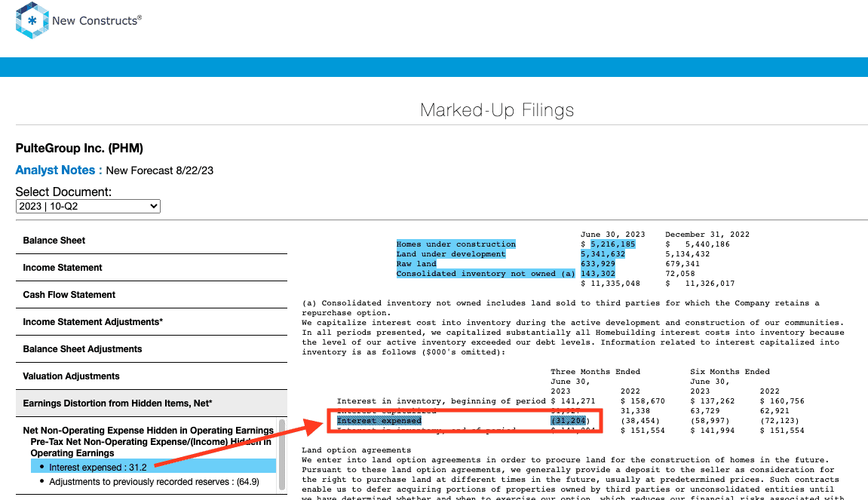Click the New Constructs brand name
This screenshot has width=868, height=500.
pos(97,21)
